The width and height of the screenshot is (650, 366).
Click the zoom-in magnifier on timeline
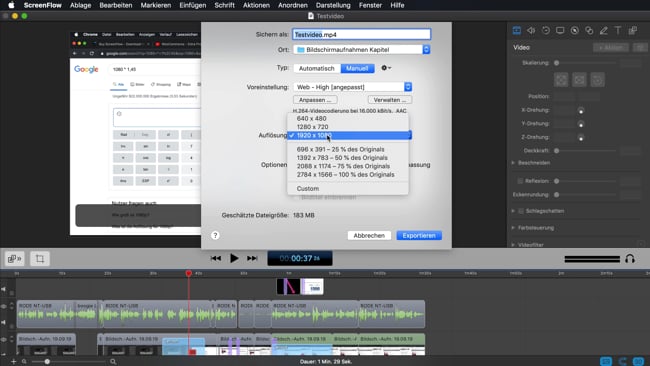pos(113,361)
